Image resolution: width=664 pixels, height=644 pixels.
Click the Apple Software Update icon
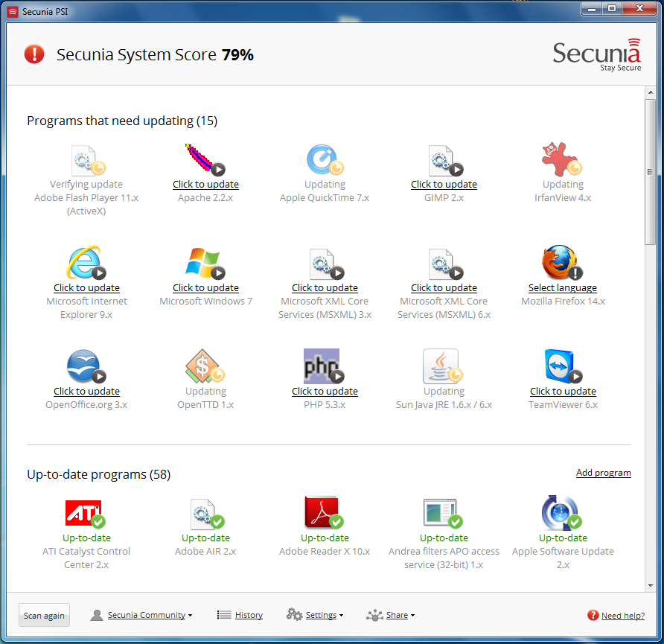pos(562,512)
